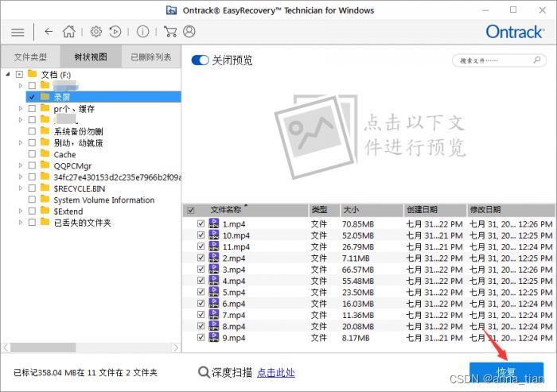The height and width of the screenshot is (392, 557).
Task: Open settings gear icon
Action: point(95,32)
